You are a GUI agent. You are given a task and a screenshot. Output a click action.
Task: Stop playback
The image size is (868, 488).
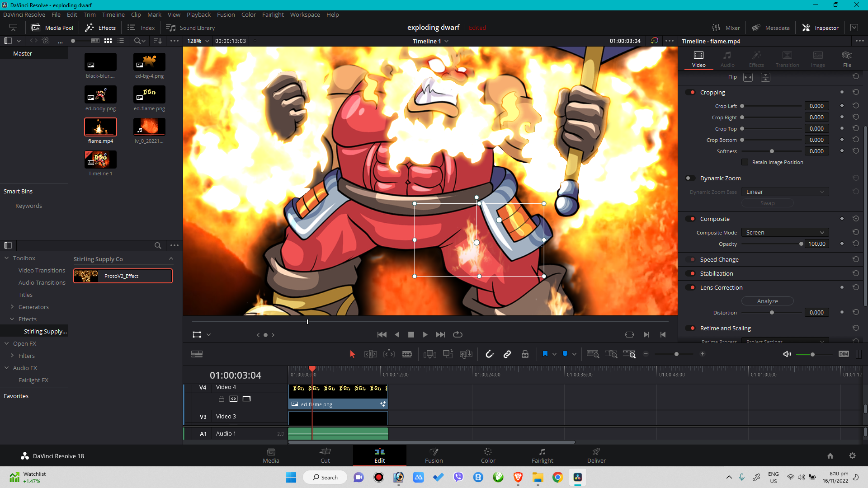(x=411, y=335)
